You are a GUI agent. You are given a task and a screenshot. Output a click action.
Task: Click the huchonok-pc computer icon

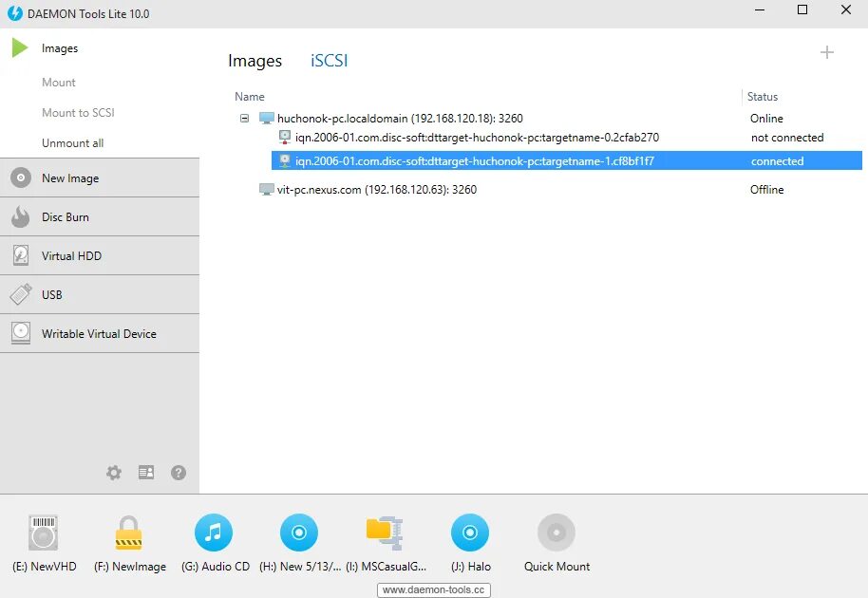pyautogui.click(x=267, y=118)
